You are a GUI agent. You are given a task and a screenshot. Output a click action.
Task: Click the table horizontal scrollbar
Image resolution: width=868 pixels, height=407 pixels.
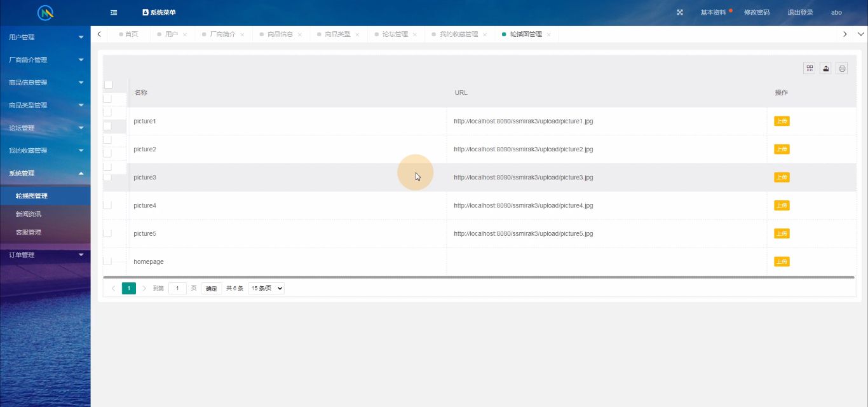click(x=479, y=277)
